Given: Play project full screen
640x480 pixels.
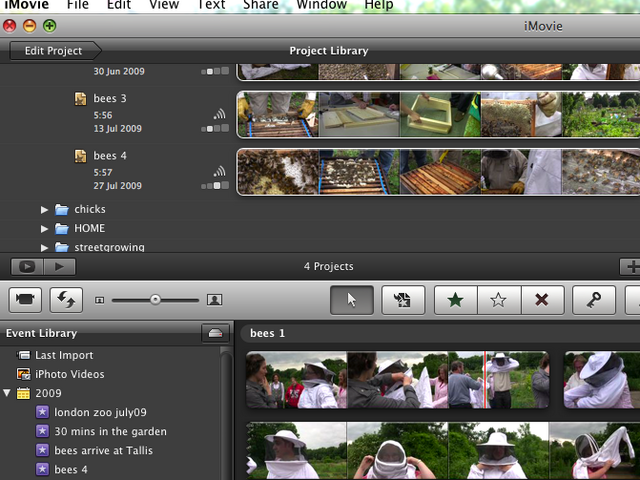Looking at the screenshot, I should (x=27, y=267).
